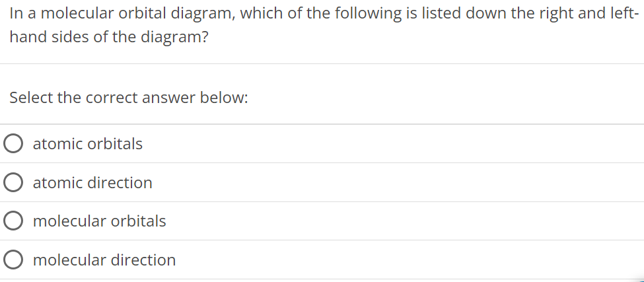This screenshot has width=644, height=282.
Task: Click the word 'molecular' in the third option
Action: 70,221
